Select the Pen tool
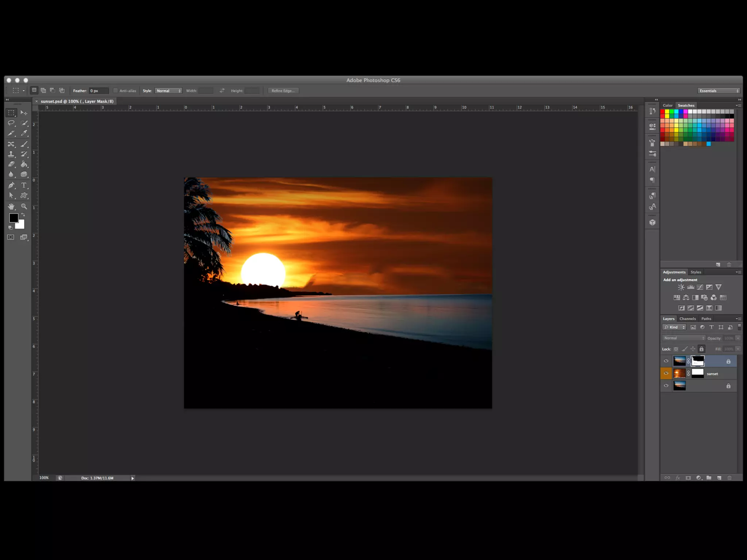 [11, 185]
